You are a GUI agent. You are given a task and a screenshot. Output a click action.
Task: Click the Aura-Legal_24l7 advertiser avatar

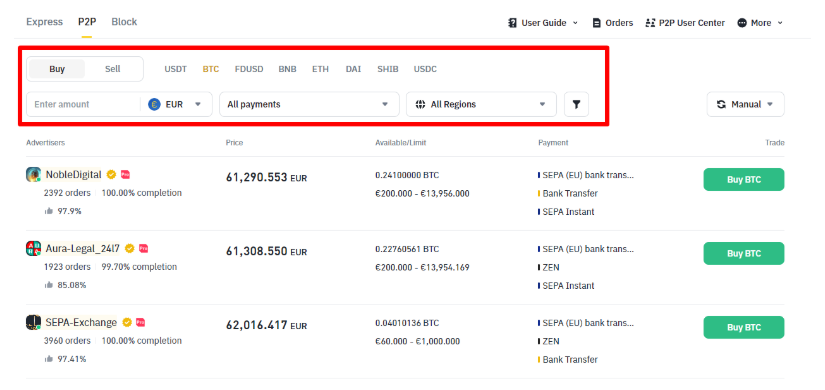click(33, 248)
